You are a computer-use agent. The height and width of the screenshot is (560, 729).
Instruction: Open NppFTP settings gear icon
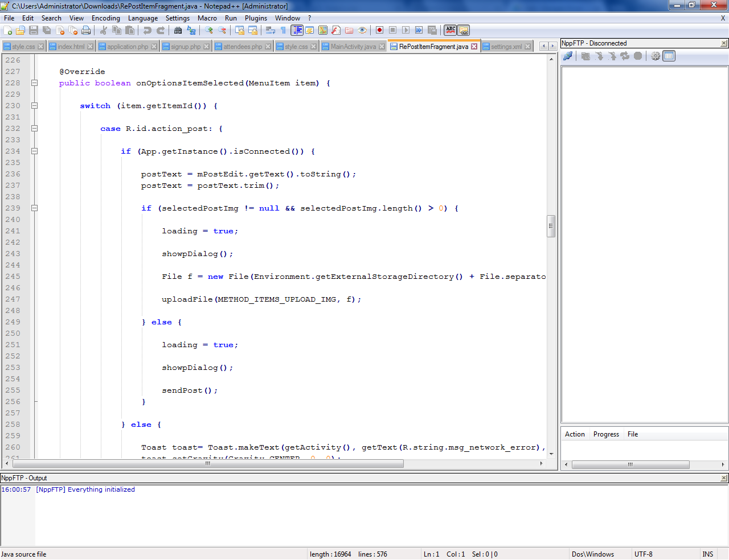click(656, 56)
